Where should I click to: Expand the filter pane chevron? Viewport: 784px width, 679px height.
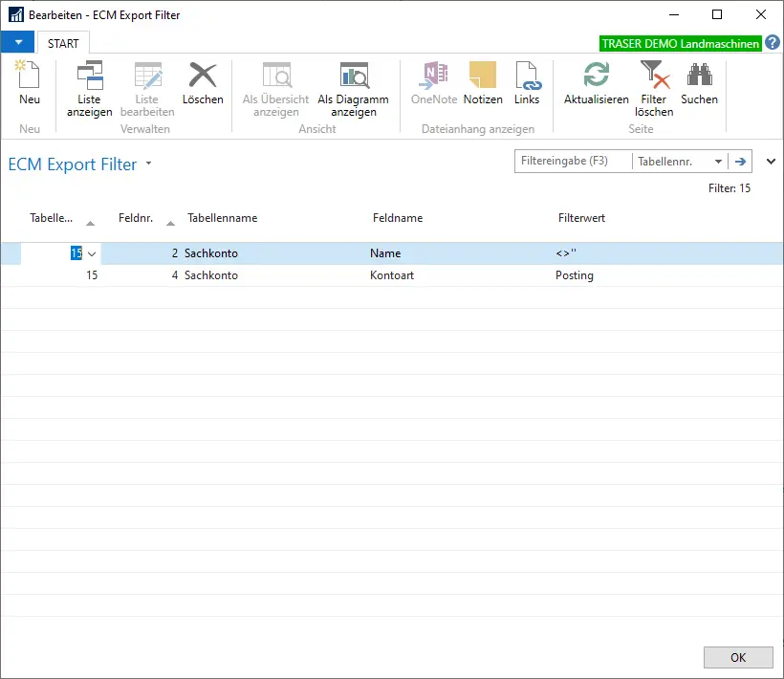point(772,162)
